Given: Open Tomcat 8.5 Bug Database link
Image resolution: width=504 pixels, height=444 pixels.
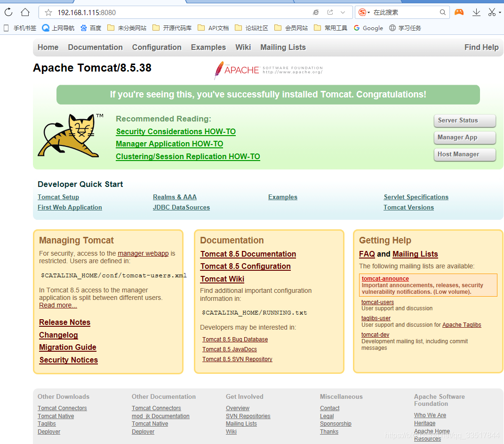Looking at the screenshot, I should click(235, 339).
